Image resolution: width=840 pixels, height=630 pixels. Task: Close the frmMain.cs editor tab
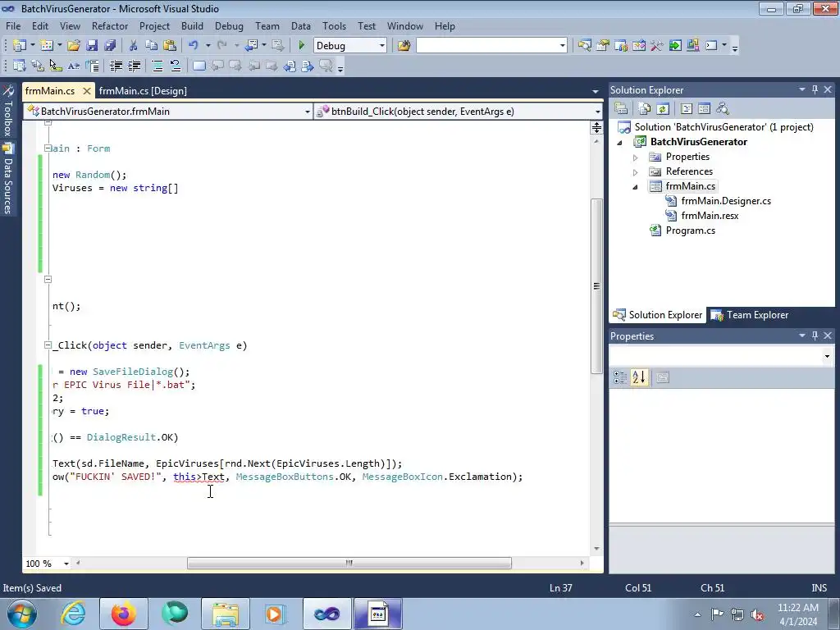(87, 91)
